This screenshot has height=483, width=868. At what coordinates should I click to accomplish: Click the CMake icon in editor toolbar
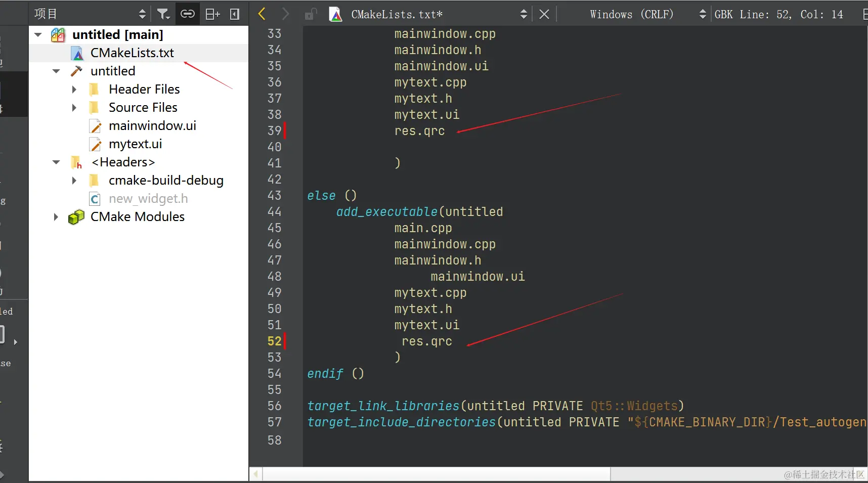tap(336, 14)
